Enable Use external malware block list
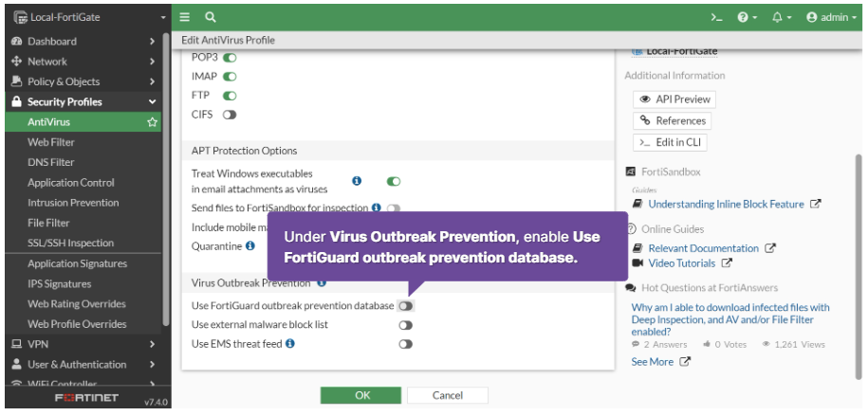Viewport: 868px width, 416px height. pos(406,325)
